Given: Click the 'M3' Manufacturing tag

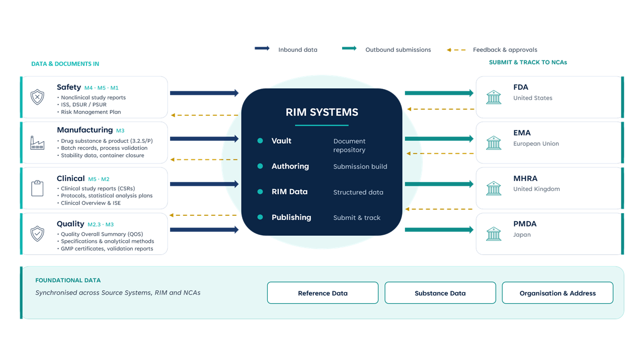Looking at the screenshot, I should (x=120, y=131).
